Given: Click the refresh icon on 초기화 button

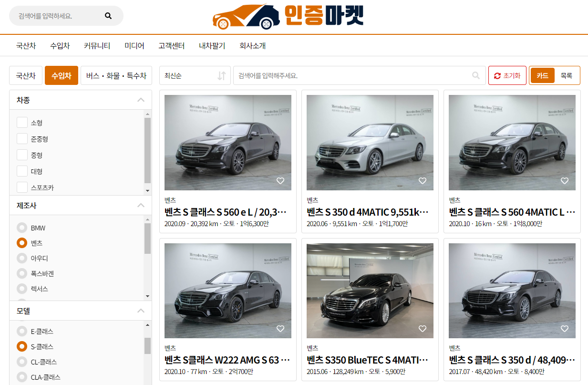Looking at the screenshot, I should (x=497, y=76).
